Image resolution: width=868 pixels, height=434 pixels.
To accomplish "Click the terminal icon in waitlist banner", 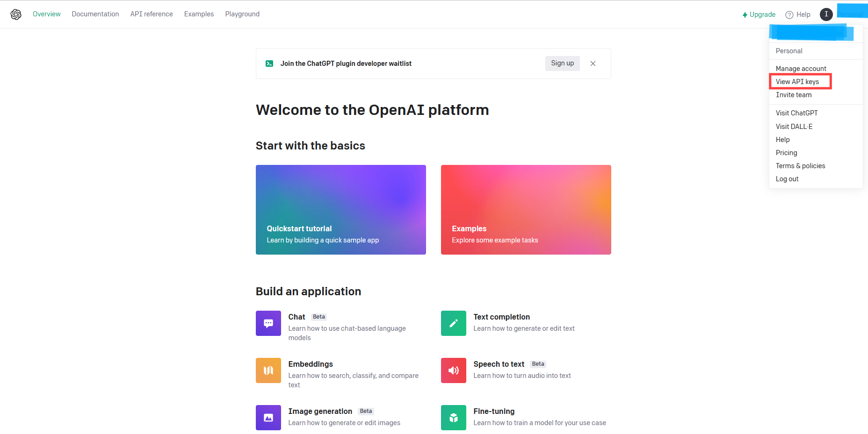I will click(269, 64).
